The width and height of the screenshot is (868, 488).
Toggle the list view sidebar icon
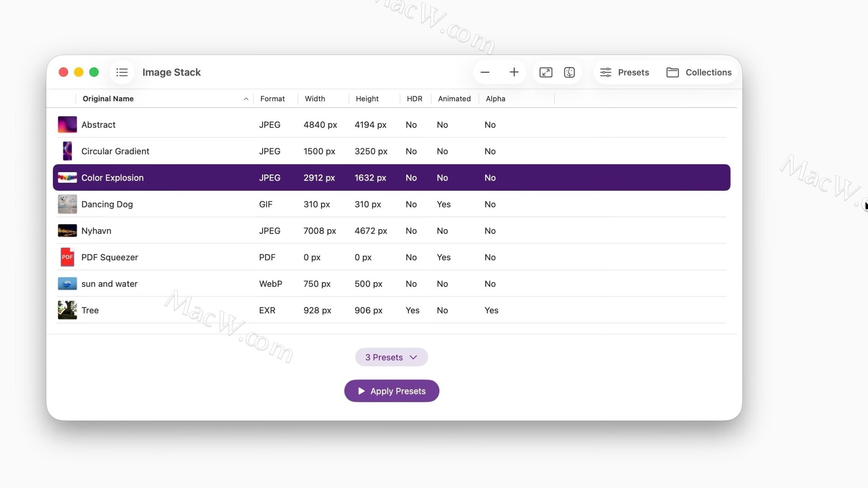pyautogui.click(x=122, y=72)
